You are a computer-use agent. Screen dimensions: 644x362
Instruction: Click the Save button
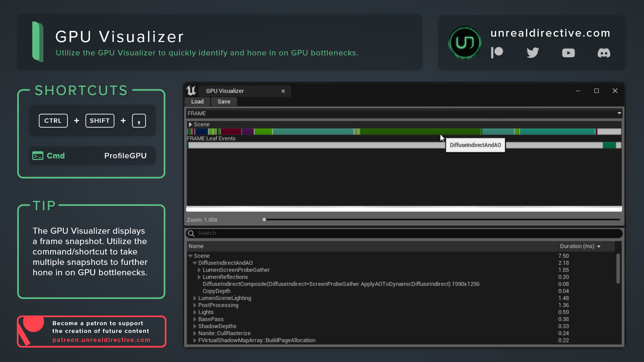[x=224, y=101]
